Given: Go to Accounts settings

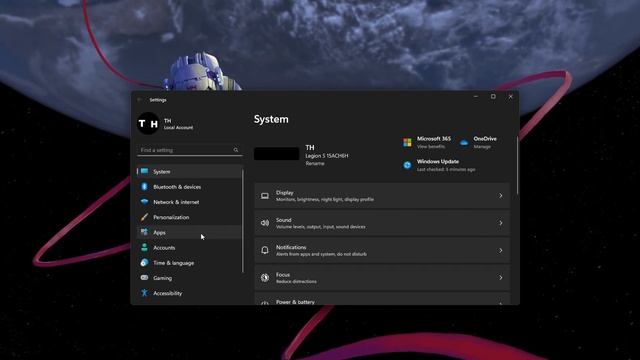Looking at the screenshot, I should tap(189, 247).
